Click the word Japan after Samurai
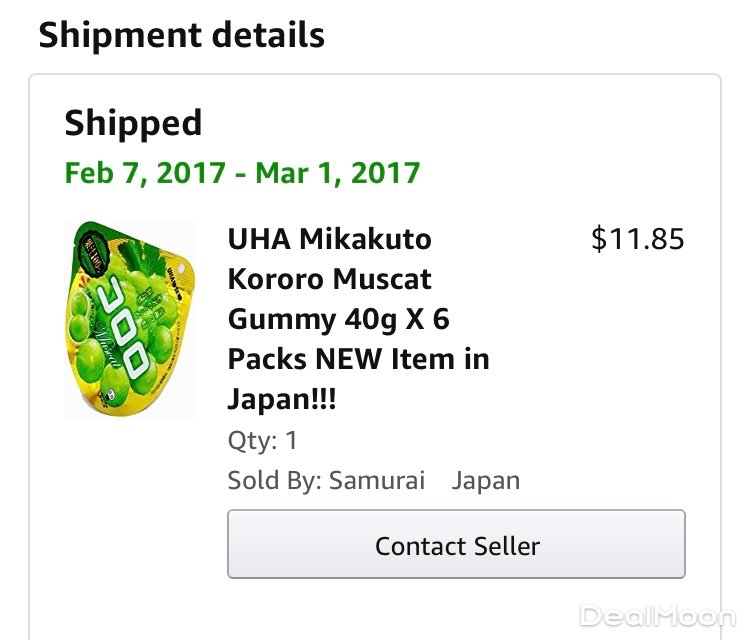This screenshot has height=640, width=750. pyautogui.click(x=486, y=480)
